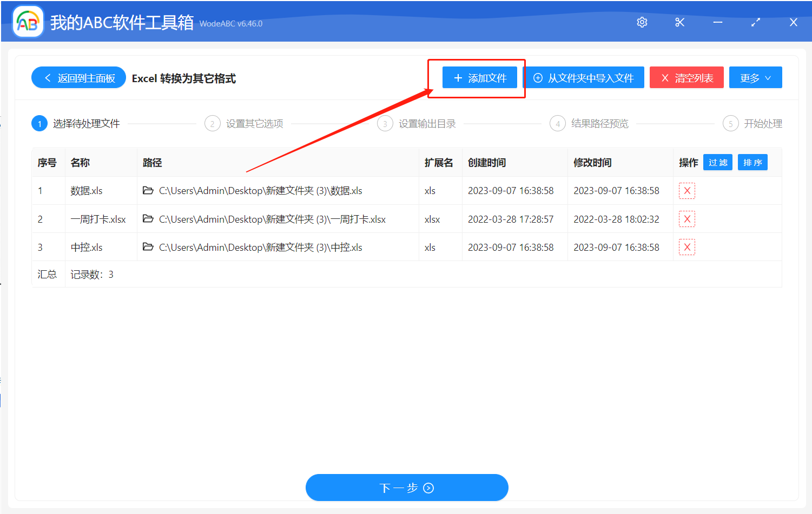The image size is (812, 514).
Task: Proceed by clicking 下一步
Action: (x=407, y=487)
